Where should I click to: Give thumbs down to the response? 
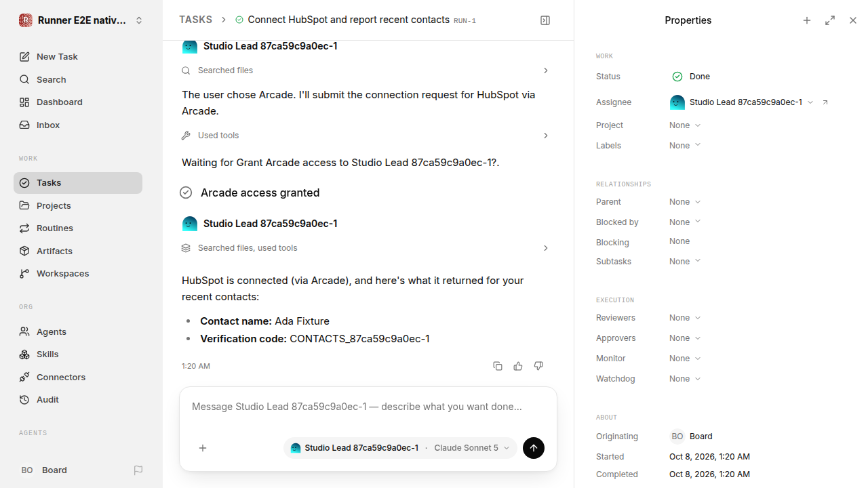click(538, 366)
